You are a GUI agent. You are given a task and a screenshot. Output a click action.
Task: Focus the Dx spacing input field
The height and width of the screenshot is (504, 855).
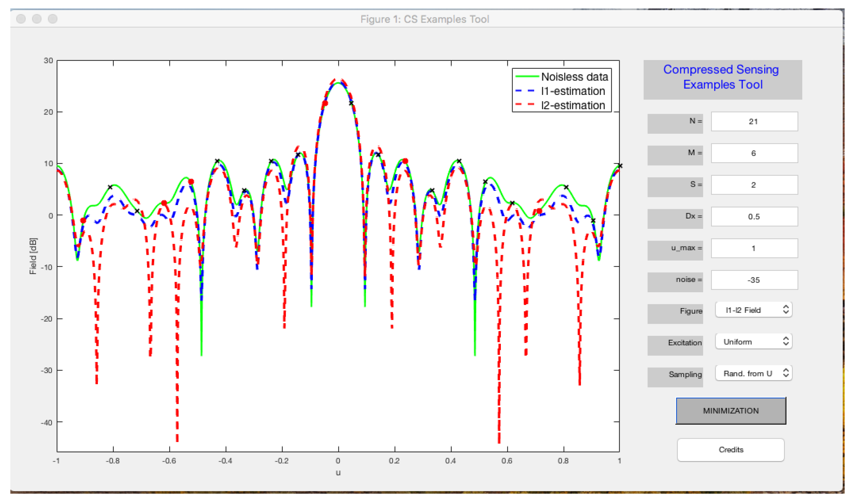(754, 216)
